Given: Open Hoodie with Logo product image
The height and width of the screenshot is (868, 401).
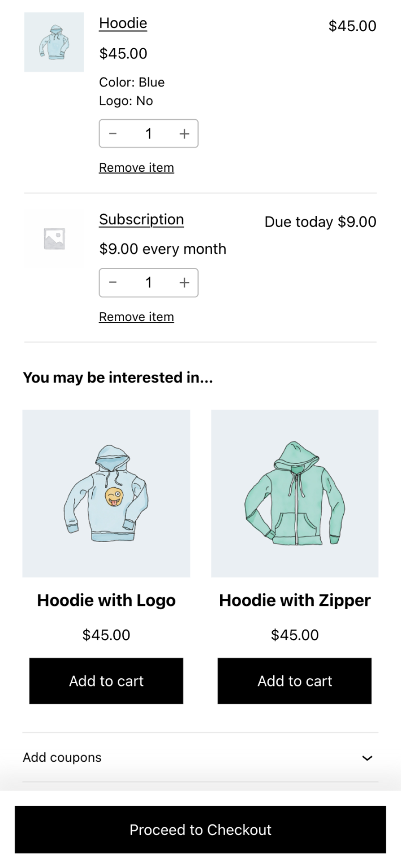Looking at the screenshot, I should pos(106,493).
